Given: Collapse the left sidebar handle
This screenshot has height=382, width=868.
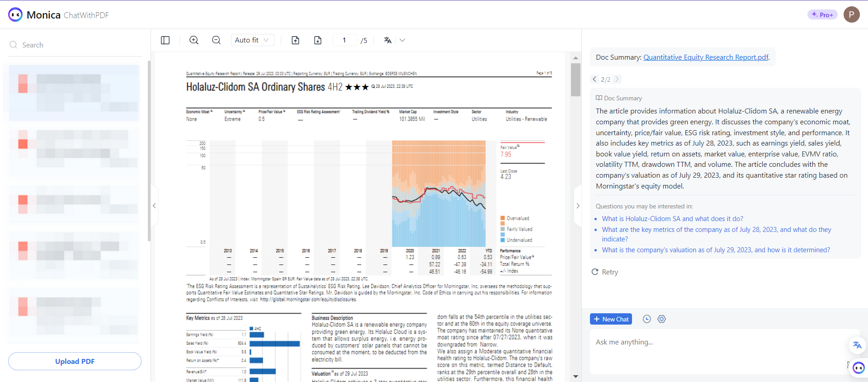Looking at the screenshot, I should (x=154, y=206).
